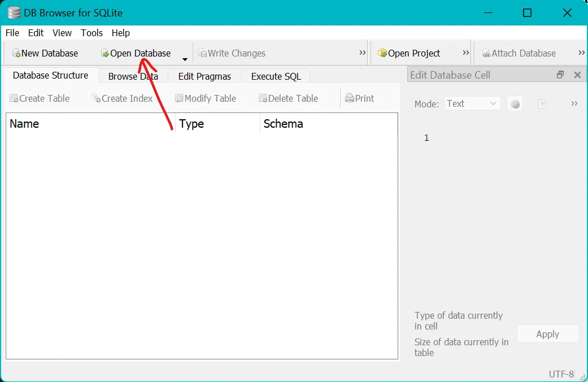The width and height of the screenshot is (588, 382).
Task: Click the Create Table button
Action: pos(40,98)
